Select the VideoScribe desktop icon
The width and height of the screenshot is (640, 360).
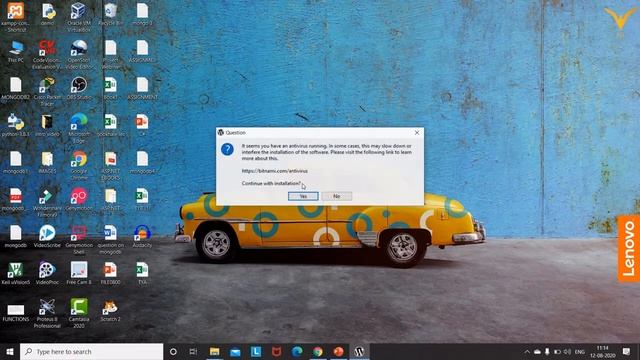47,237
